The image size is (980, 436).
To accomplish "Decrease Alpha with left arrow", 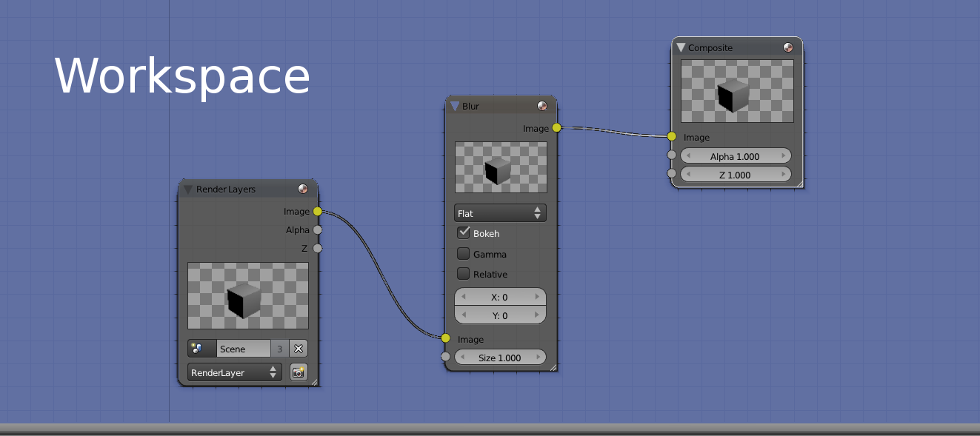I will pyautogui.click(x=689, y=156).
